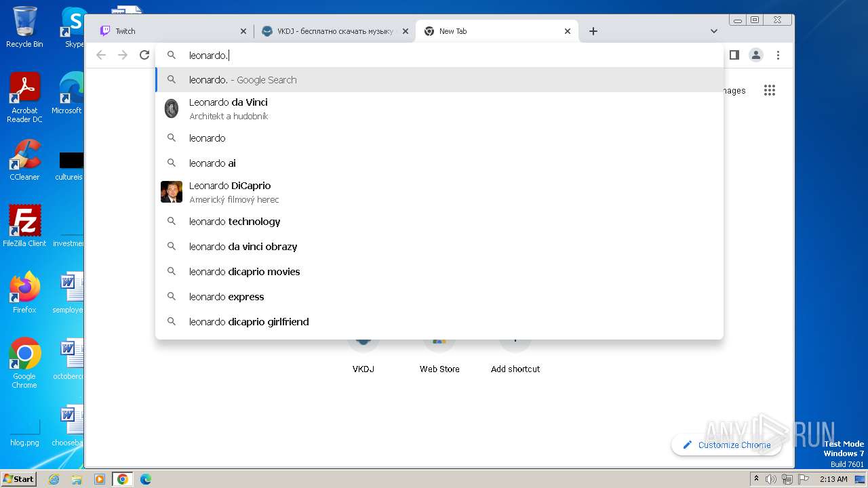Image resolution: width=868 pixels, height=488 pixels.
Task: Open the Recycle Bin desktop icon
Action: [x=24, y=27]
